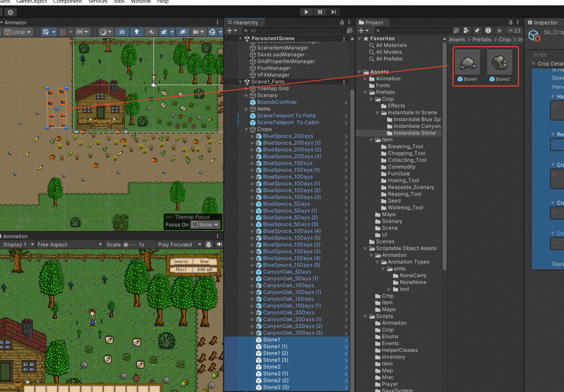Lock the Hierarchy panel
The width and height of the screenshot is (564, 392).
point(342,22)
